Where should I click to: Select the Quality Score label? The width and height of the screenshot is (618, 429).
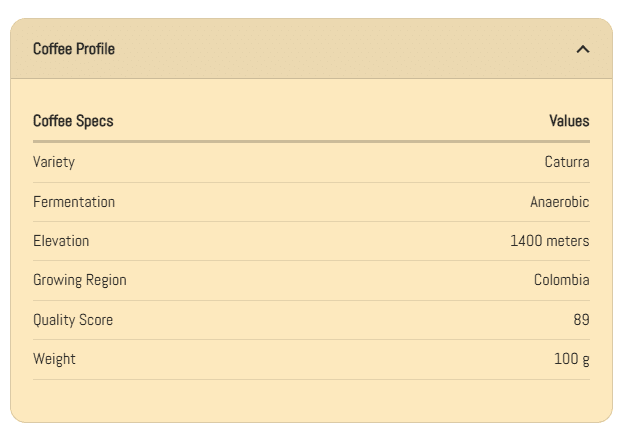point(73,320)
